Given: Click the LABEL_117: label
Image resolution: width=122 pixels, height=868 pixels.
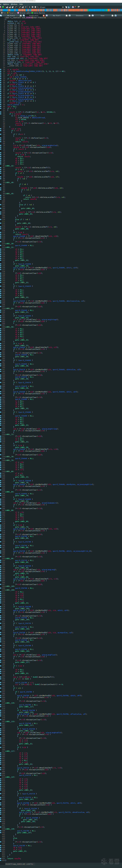Looking at the screenshot, I should coord(10,751).
